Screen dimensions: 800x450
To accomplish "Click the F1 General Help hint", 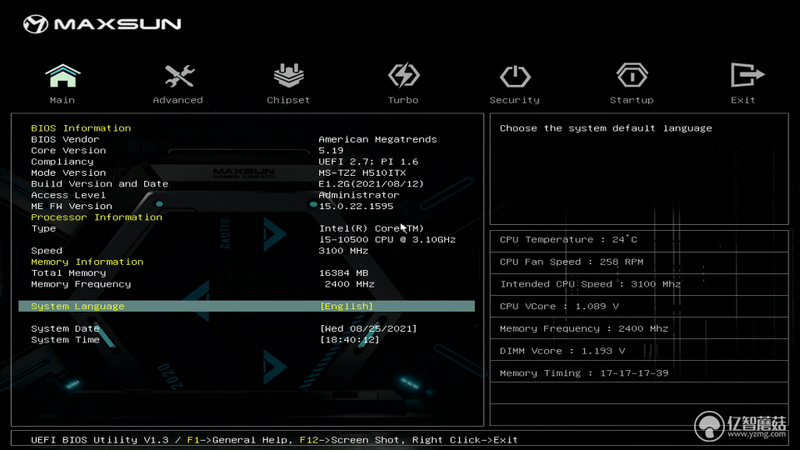I will 240,440.
